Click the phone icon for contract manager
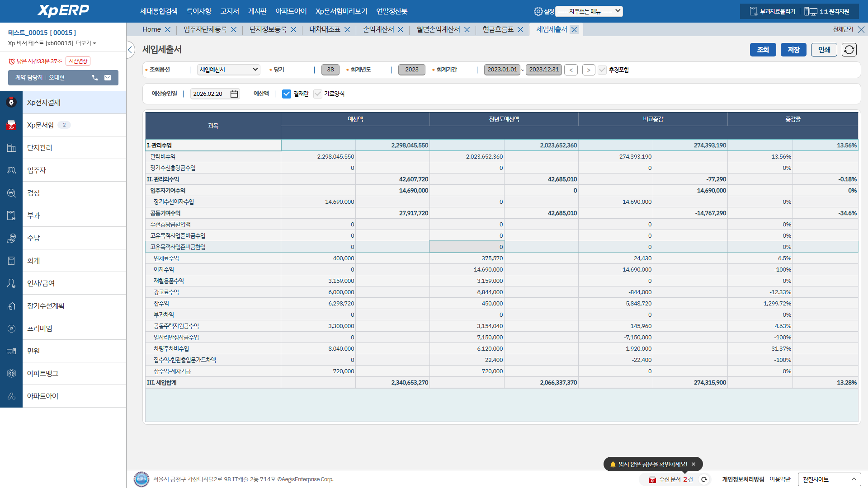The height and width of the screenshot is (488, 868). (95, 78)
